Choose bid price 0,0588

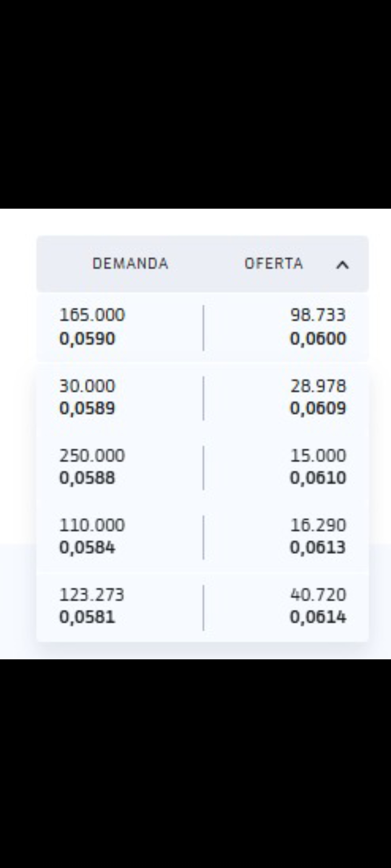[87, 478]
